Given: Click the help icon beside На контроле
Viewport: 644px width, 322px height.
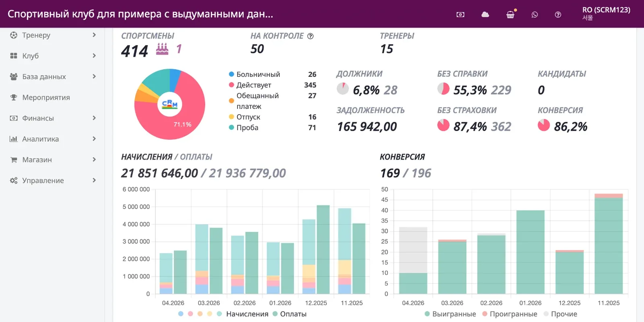Looking at the screenshot, I should (x=310, y=36).
